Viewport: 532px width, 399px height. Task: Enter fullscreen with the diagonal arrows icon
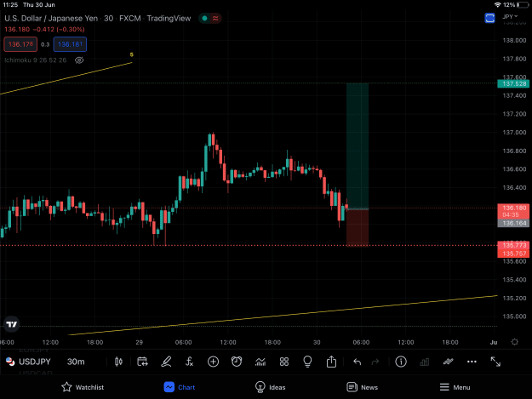pyautogui.click(x=495, y=362)
